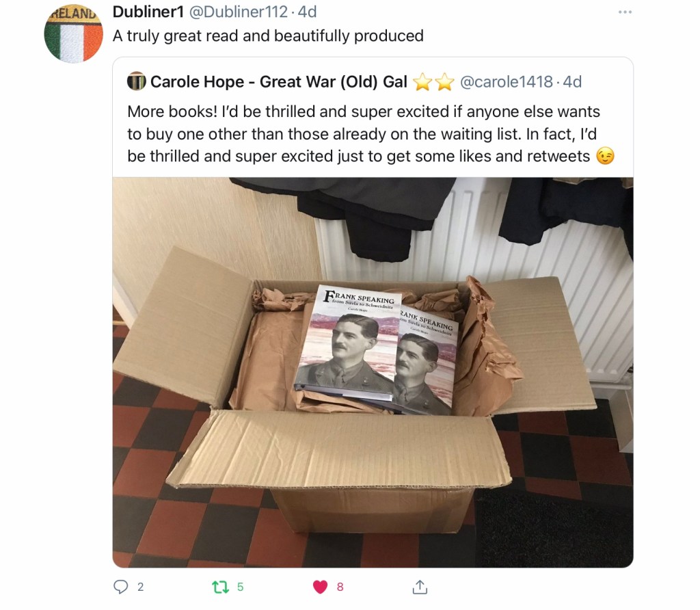This screenshot has height=610, width=700.
Task: View the reply count of 2
Action: click(x=141, y=587)
